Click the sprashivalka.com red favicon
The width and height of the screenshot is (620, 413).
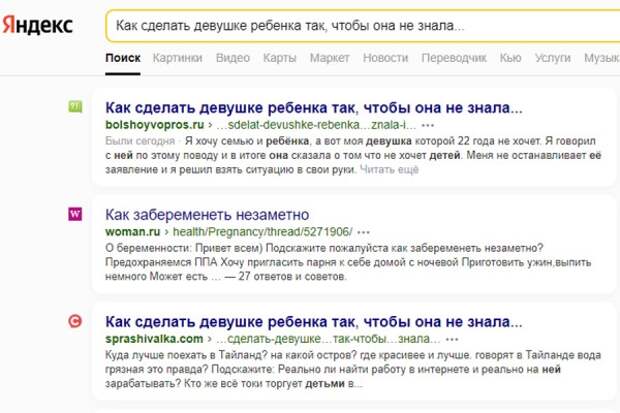tap(75, 321)
